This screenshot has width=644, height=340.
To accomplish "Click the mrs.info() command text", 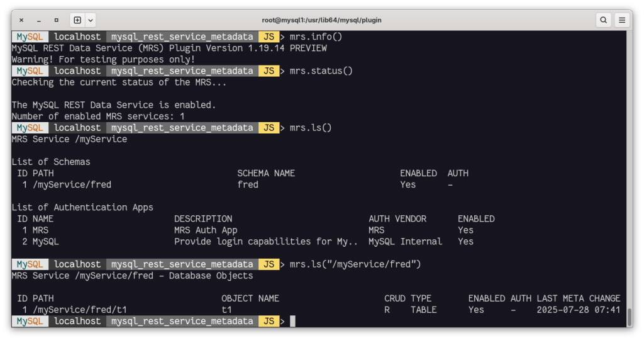I will pyautogui.click(x=316, y=37).
